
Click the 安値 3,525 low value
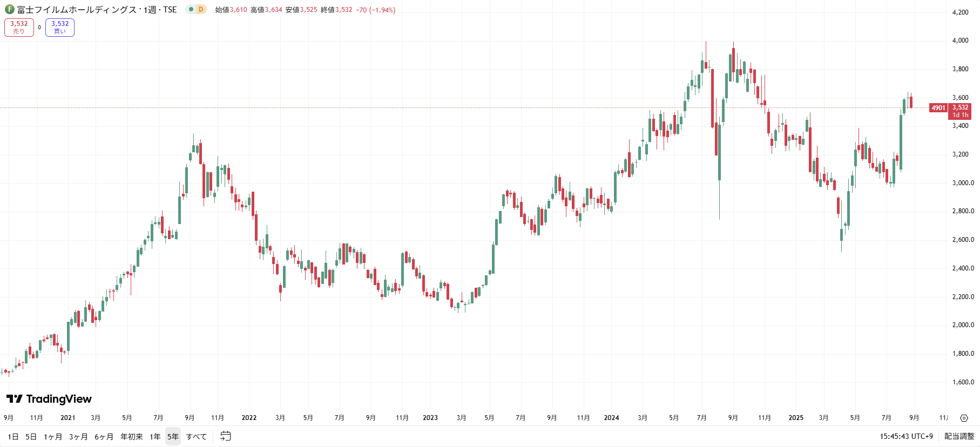click(x=301, y=10)
